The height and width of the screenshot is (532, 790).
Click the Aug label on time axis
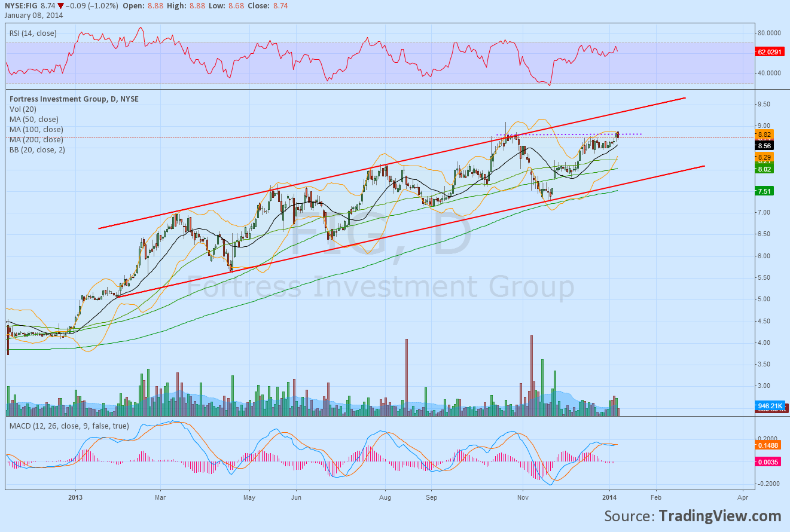[x=386, y=497]
